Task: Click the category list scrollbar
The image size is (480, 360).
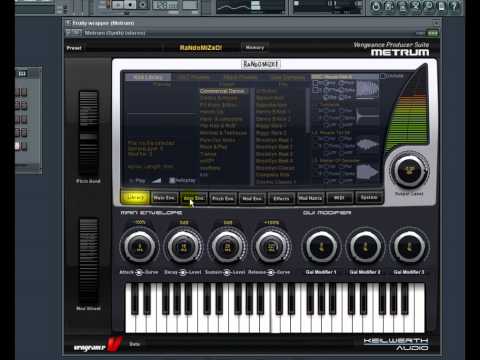Action: pyautogui.click(x=252, y=136)
